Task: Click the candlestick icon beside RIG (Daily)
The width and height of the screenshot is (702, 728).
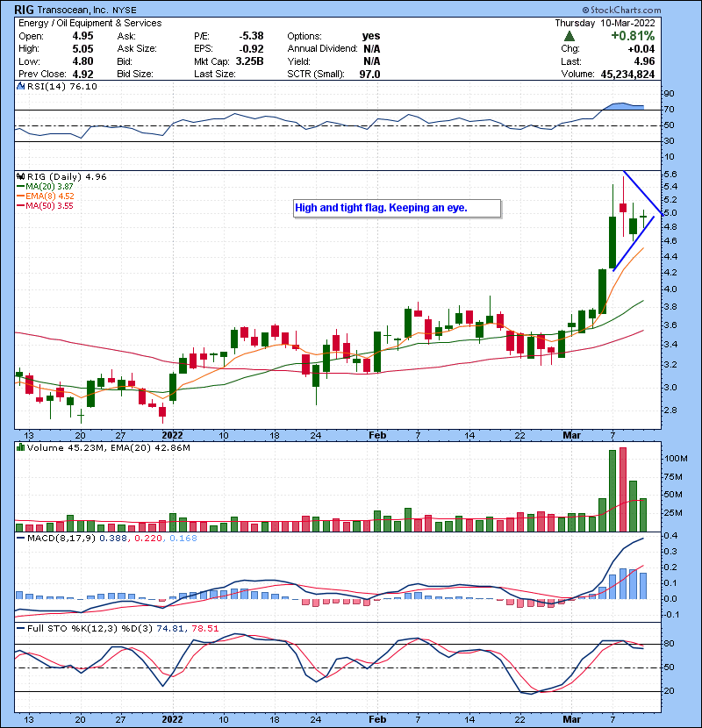Action: click(x=20, y=176)
